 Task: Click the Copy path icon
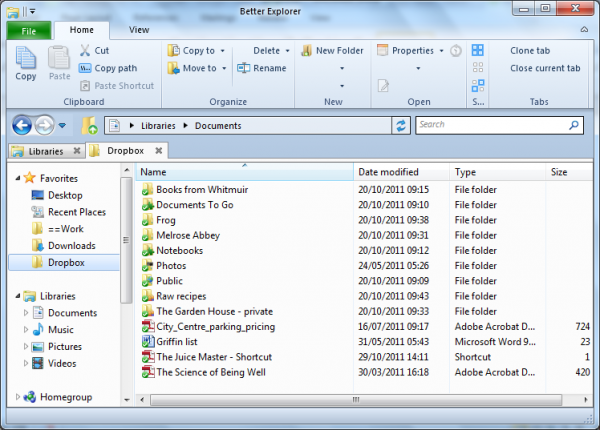[x=85, y=68]
